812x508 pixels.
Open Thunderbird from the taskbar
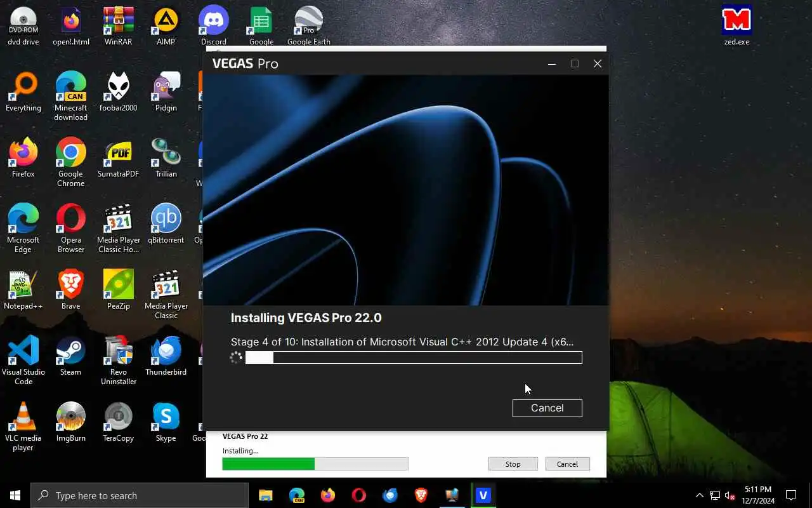(x=390, y=495)
